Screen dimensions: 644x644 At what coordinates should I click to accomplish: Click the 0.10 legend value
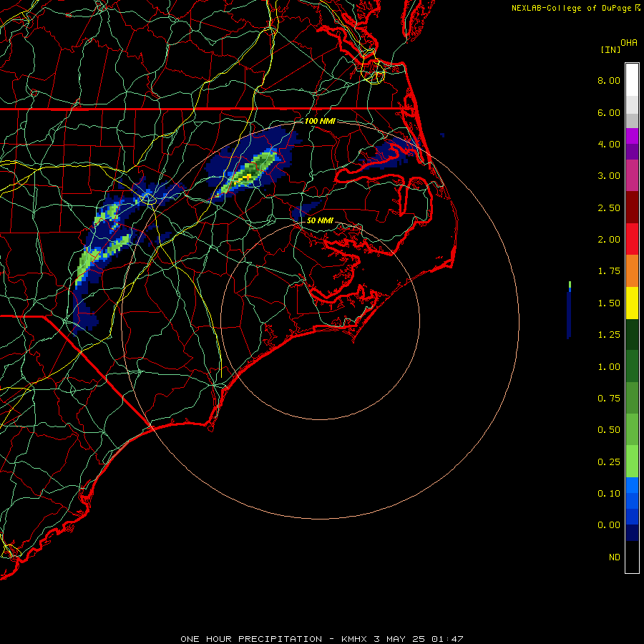click(x=609, y=494)
